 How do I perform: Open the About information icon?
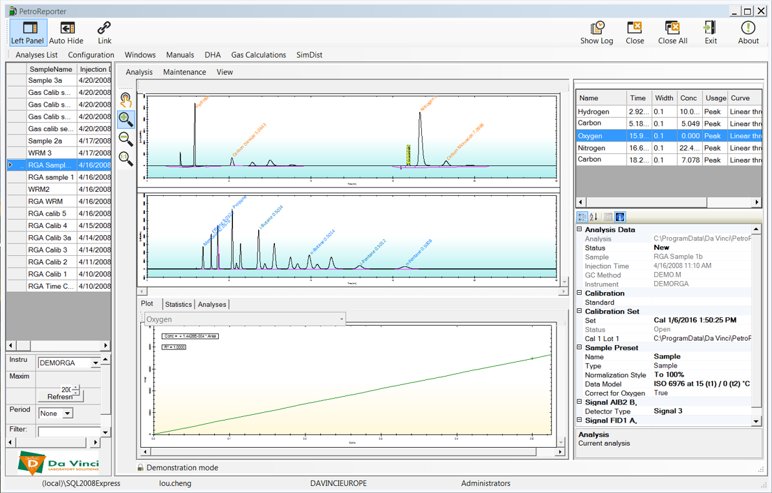pyautogui.click(x=748, y=33)
